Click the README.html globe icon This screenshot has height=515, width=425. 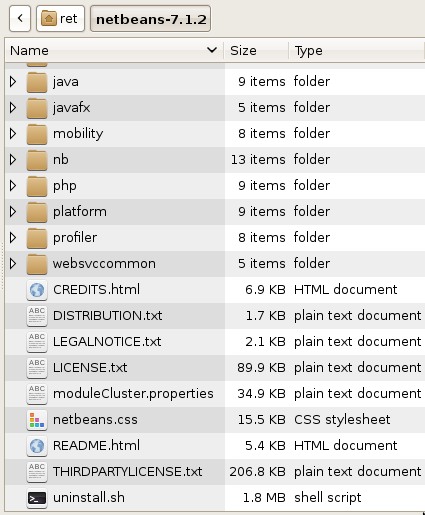pyautogui.click(x=37, y=446)
